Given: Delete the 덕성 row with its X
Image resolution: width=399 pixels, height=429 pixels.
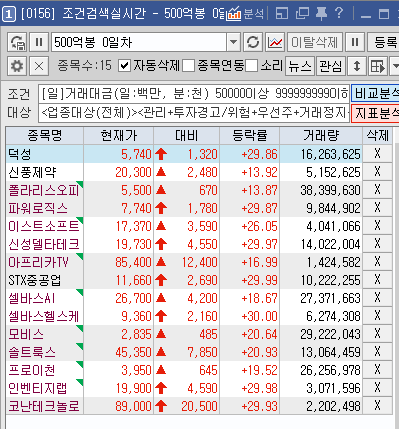Looking at the screenshot, I should 377,154.
